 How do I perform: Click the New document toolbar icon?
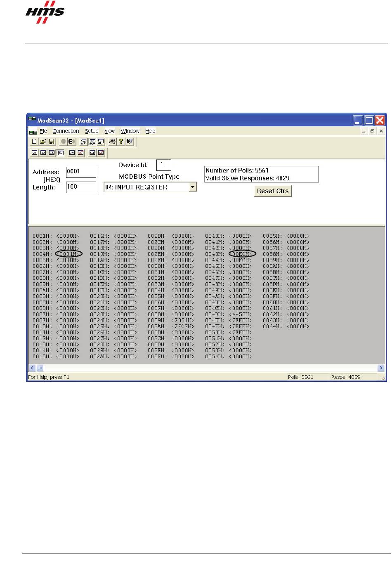[34, 142]
